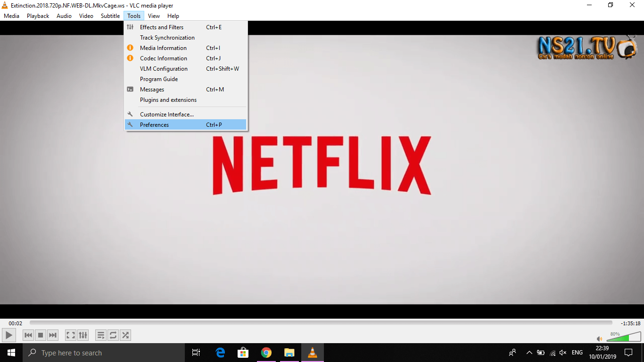Screen dimensions: 644x362
Task: Toggle the playlist view
Action: click(x=101, y=335)
